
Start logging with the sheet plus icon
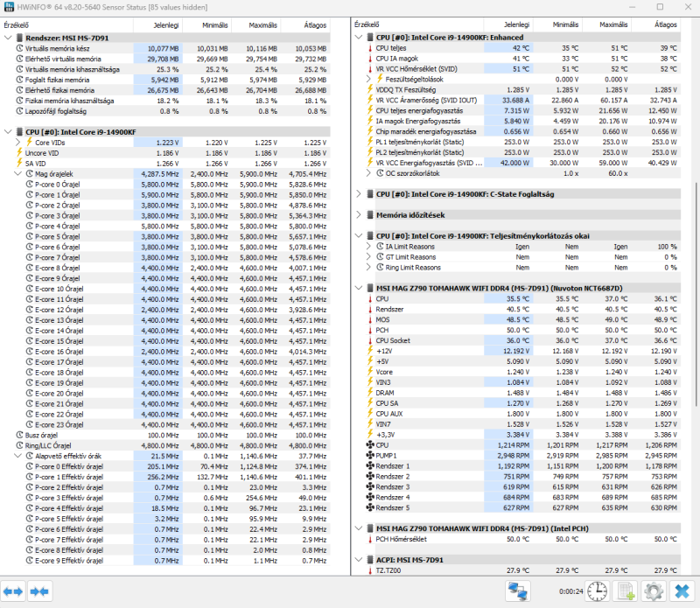pos(625,591)
